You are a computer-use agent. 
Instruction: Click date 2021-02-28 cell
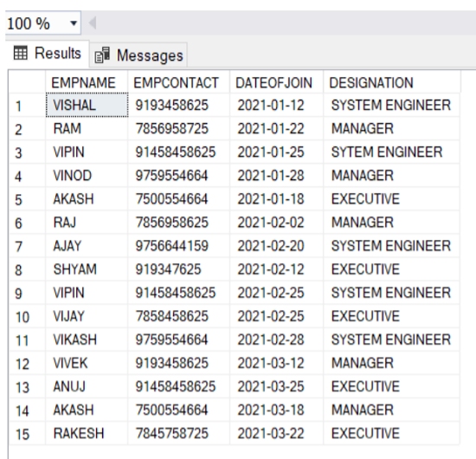[x=277, y=339]
